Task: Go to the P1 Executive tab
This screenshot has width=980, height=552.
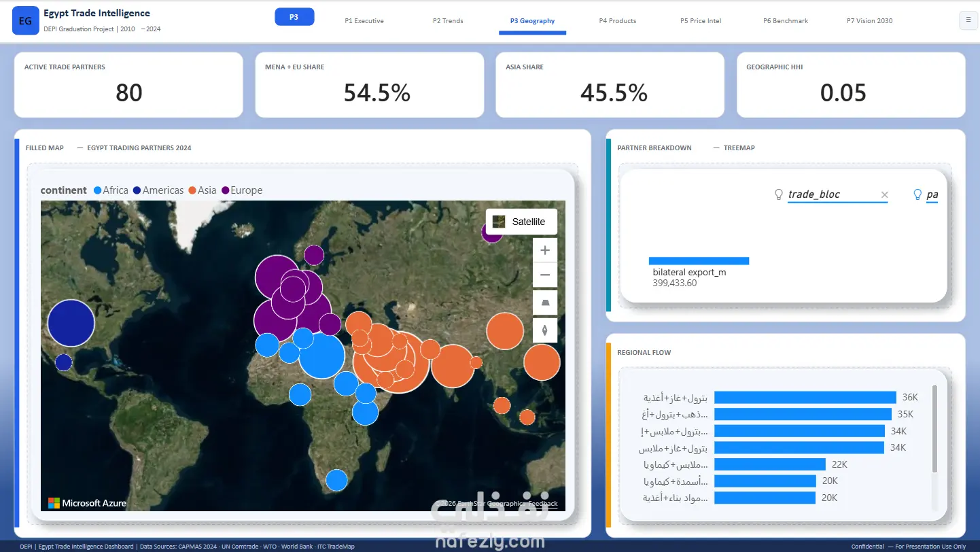Action: [364, 21]
